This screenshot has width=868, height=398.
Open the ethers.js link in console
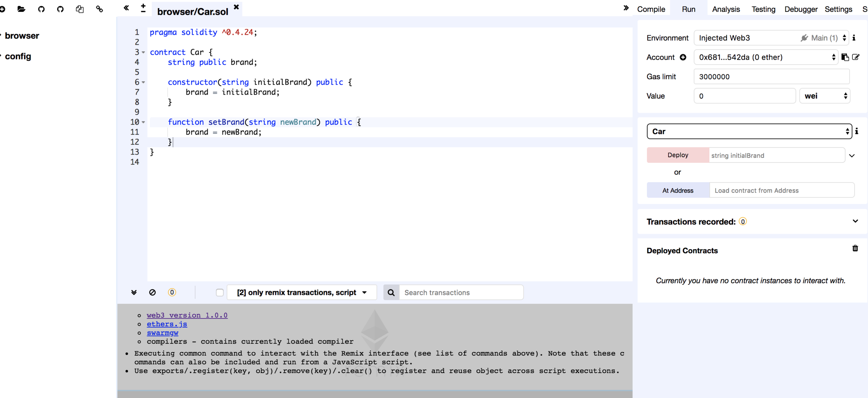167,324
